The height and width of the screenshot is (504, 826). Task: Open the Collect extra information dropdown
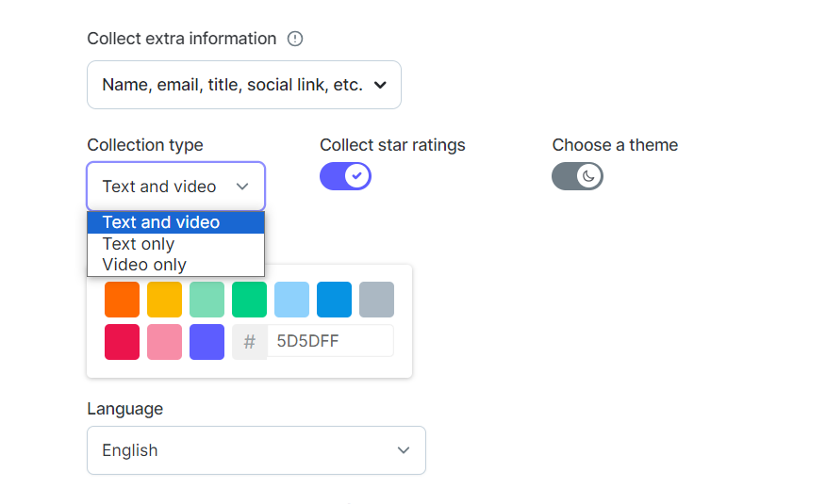click(244, 85)
